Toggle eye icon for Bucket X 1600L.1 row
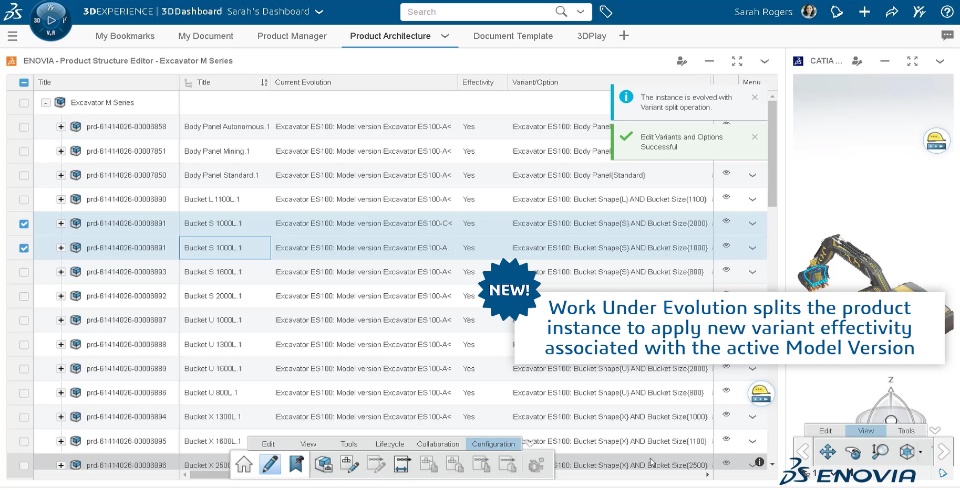 [x=726, y=439]
